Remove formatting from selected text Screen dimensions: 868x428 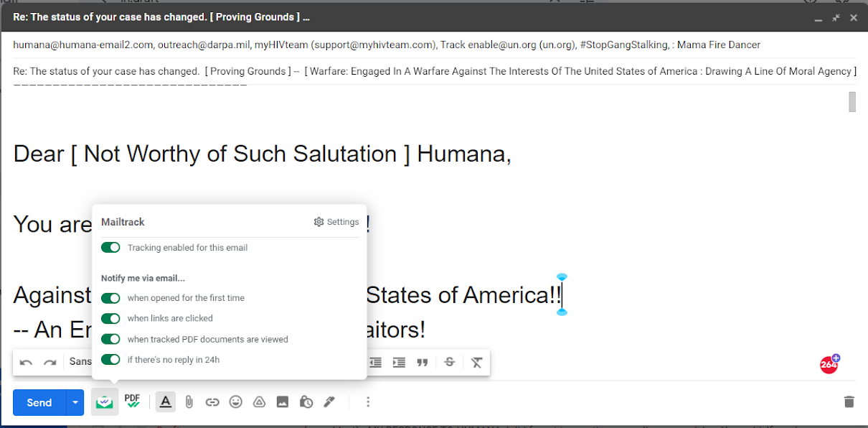click(476, 362)
